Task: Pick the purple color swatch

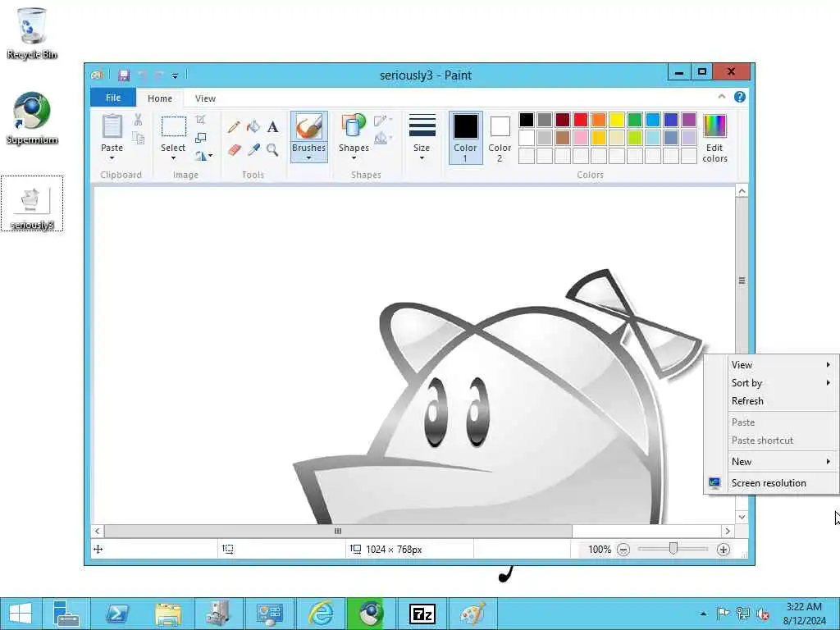Action: point(689,120)
